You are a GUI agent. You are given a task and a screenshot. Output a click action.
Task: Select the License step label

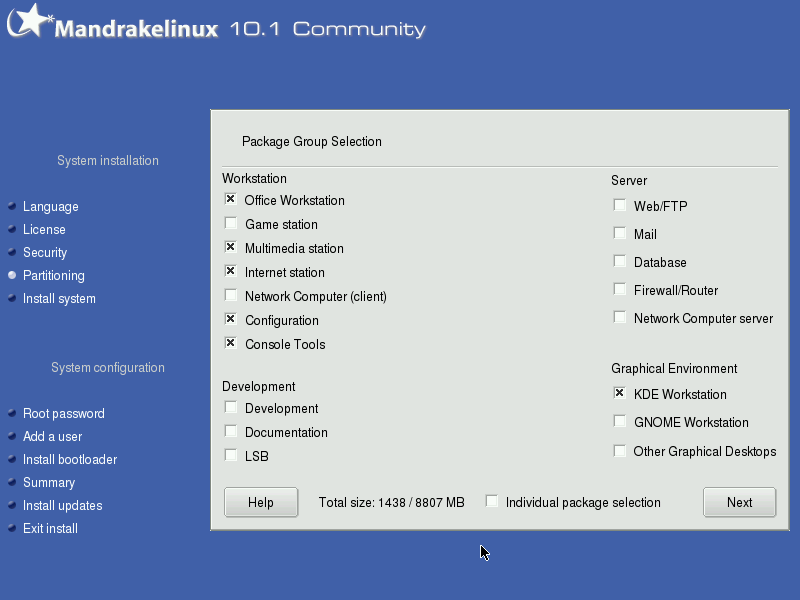[x=44, y=230]
